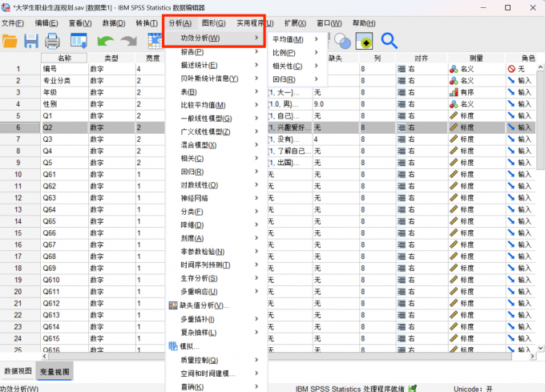Click the horizontal scrollbar right arrow
Screen dimensions: 545x392
tap(532, 356)
